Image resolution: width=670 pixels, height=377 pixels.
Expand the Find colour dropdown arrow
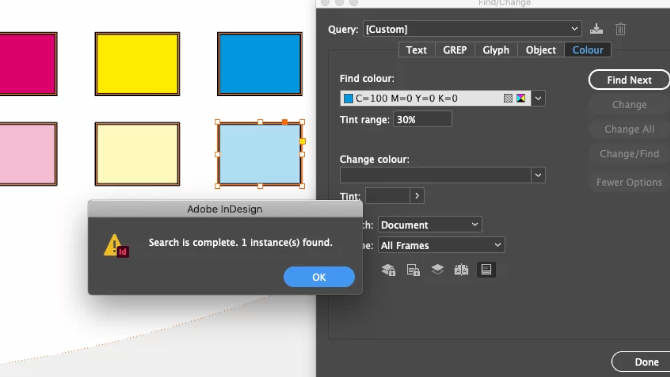click(538, 99)
